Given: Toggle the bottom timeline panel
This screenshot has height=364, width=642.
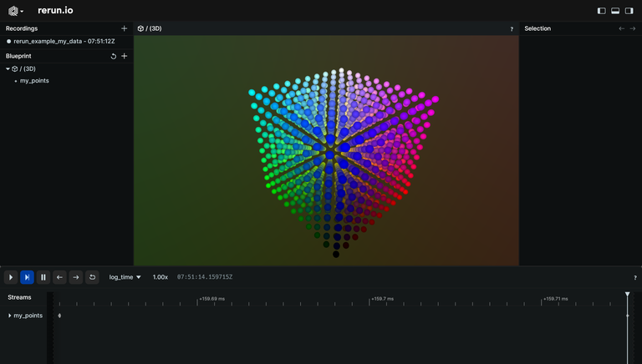Looking at the screenshot, I should pyautogui.click(x=615, y=11).
